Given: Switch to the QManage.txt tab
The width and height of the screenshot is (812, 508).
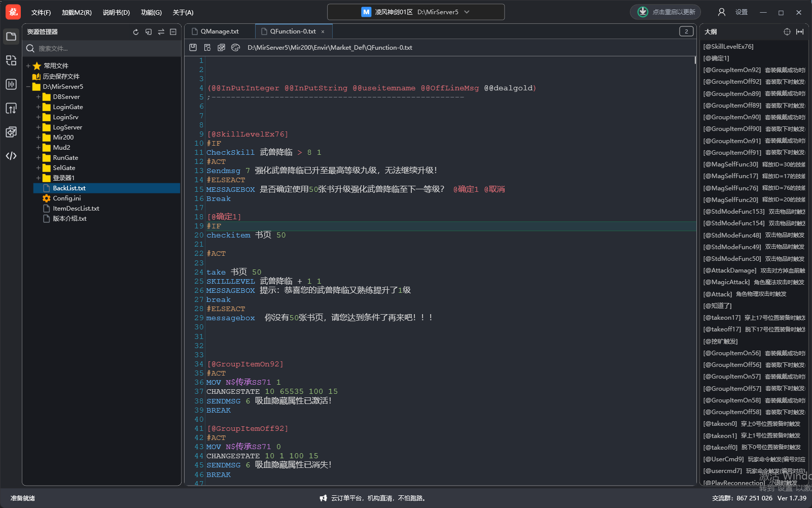Looking at the screenshot, I should pos(219,31).
